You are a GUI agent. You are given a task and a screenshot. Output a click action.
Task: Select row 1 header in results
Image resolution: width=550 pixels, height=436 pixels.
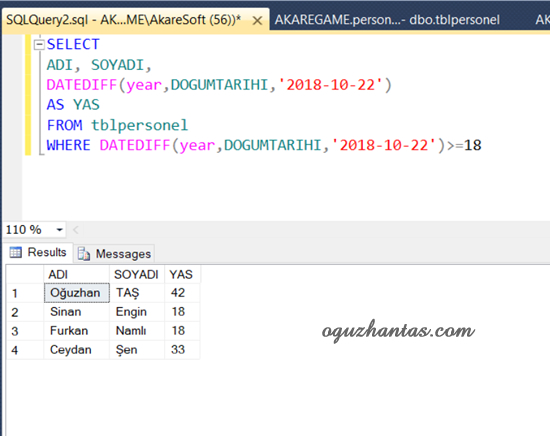coord(25,293)
